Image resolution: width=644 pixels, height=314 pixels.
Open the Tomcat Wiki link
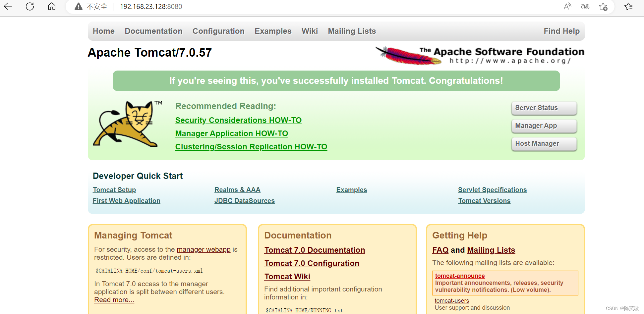click(287, 277)
